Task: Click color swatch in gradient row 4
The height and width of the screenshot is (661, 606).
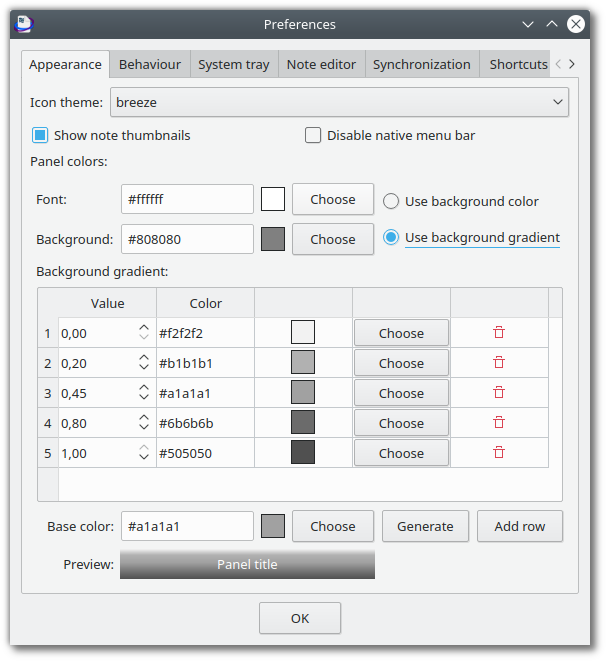Action: click(303, 422)
